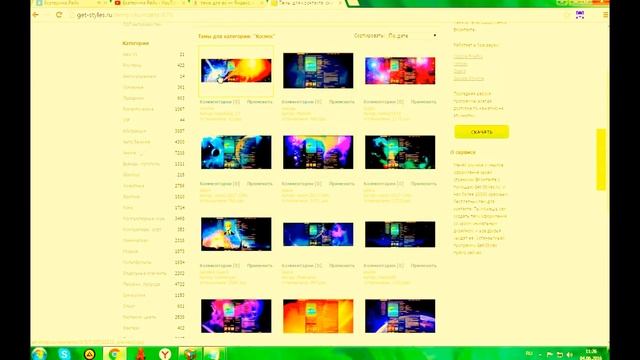Click 'Применить' under the pink-red nebula theme
The width and height of the screenshot is (640, 360).
[x=424, y=102]
